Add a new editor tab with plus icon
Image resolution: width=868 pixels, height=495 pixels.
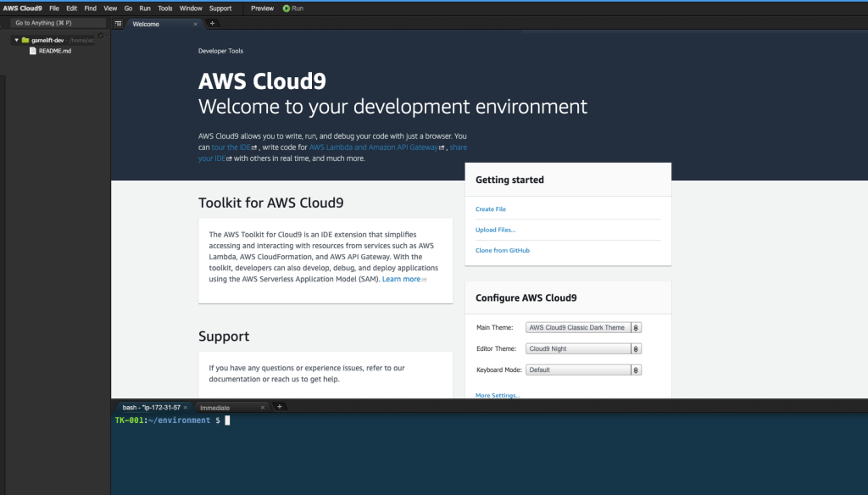[x=212, y=23]
